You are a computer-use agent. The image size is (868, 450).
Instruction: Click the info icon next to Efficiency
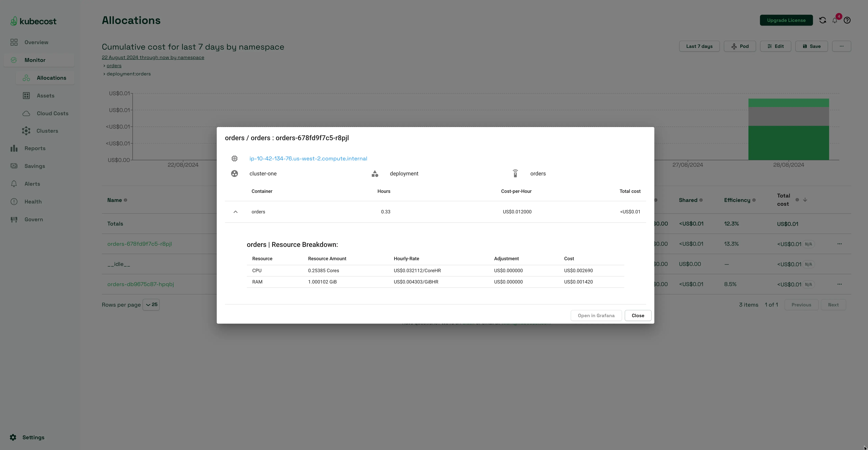pyautogui.click(x=754, y=200)
